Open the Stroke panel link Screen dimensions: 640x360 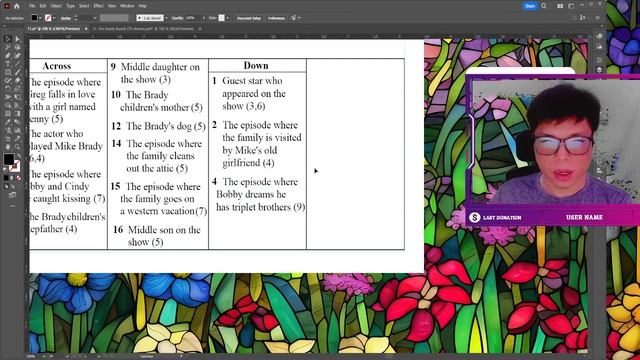pos(66,18)
